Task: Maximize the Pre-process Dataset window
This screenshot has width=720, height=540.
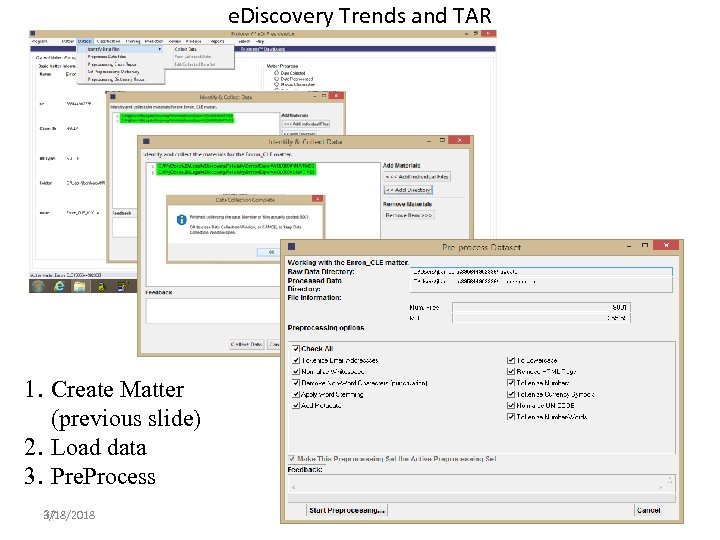Action: [x=645, y=246]
